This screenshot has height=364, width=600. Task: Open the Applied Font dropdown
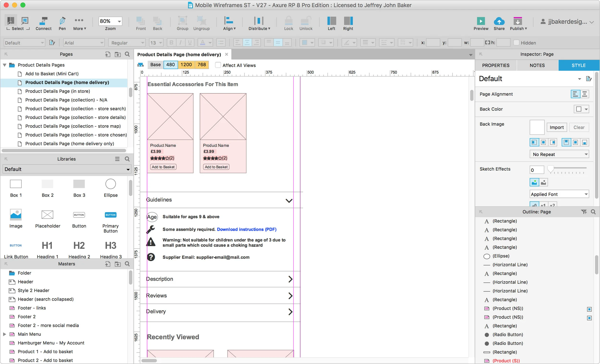[559, 194]
